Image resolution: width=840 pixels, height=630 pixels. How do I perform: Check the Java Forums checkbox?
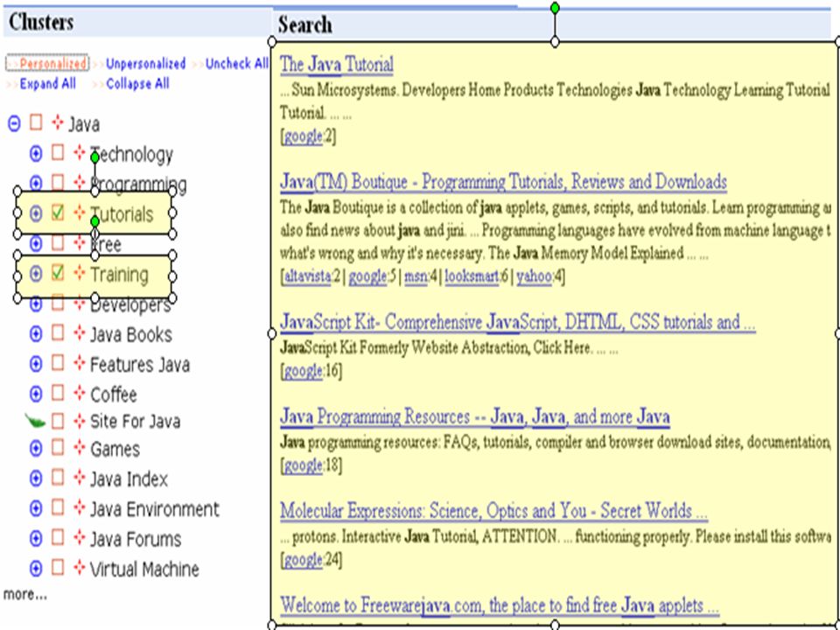[x=58, y=537]
